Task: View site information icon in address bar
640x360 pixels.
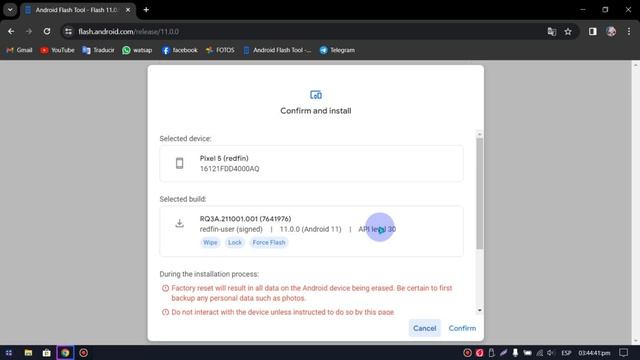Action: coord(69,31)
